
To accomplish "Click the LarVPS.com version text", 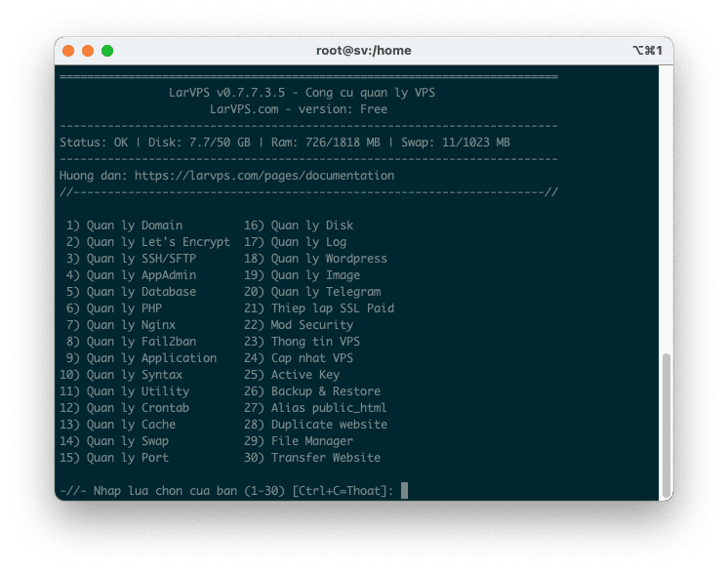I will point(299,109).
